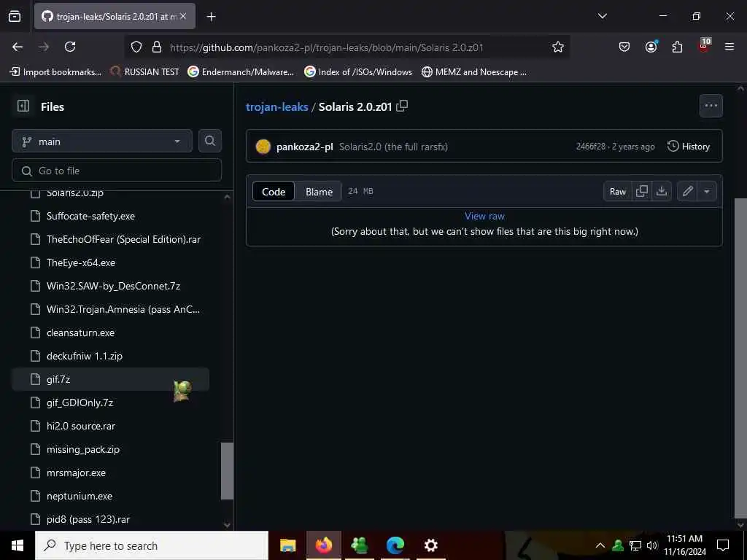The height and width of the screenshot is (560, 747).
Task: Click the file tree scrollbar thumb
Action: pos(228,470)
